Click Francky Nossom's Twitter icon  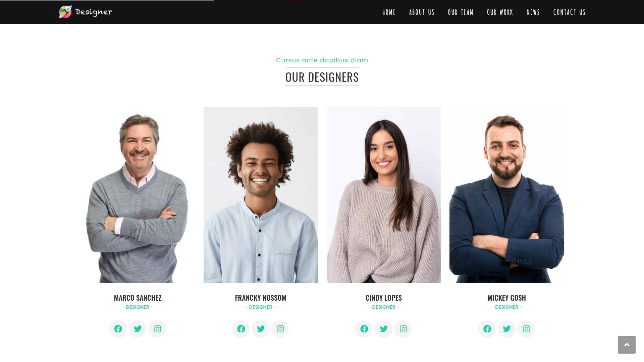pyautogui.click(x=261, y=329)
